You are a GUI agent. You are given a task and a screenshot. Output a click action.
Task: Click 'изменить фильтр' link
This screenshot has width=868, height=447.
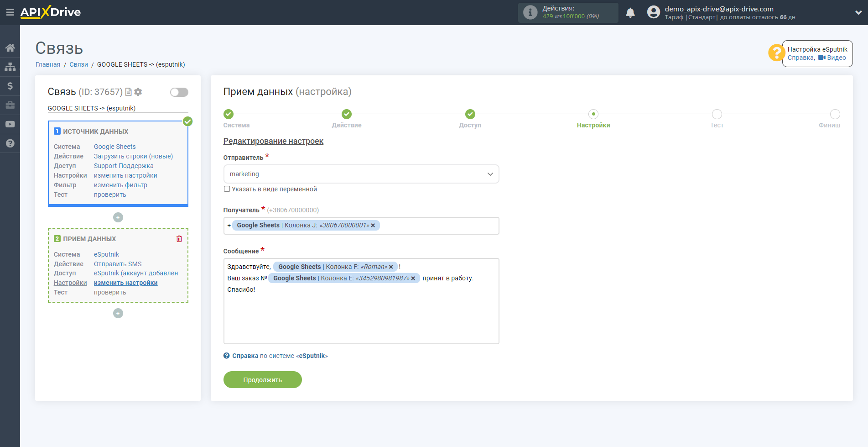coord(120,185)
